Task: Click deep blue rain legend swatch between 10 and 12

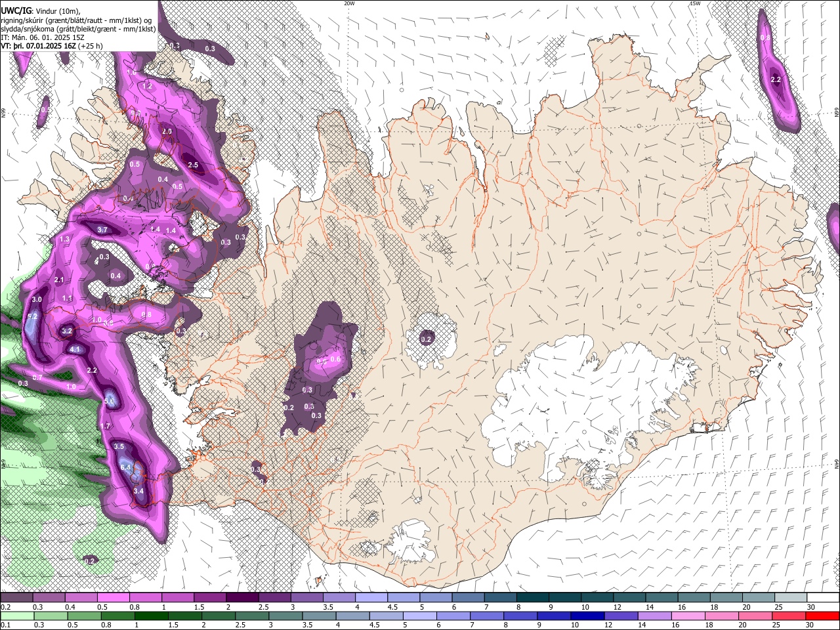Action: coord(587,616)
